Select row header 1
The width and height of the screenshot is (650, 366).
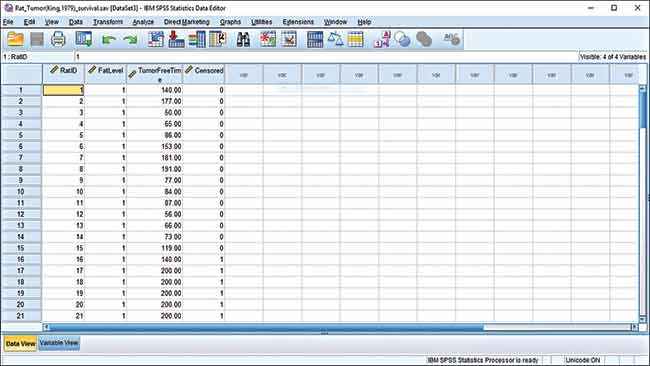click(21, 90)
